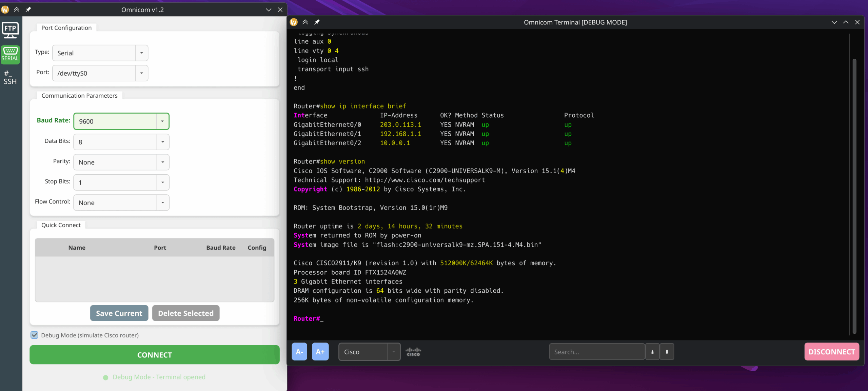Toggle Debug Mode simulate Cisco router checkbox

[x=35, y=335]
